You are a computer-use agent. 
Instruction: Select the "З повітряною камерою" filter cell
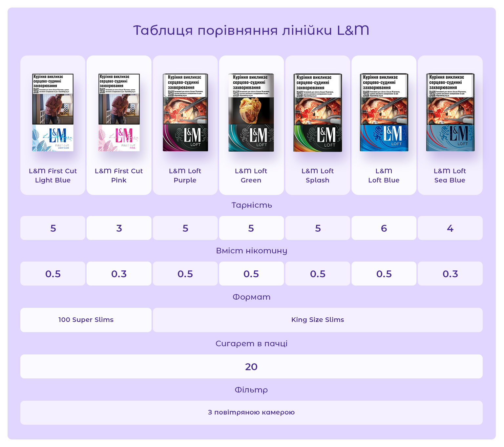point(251,413)
